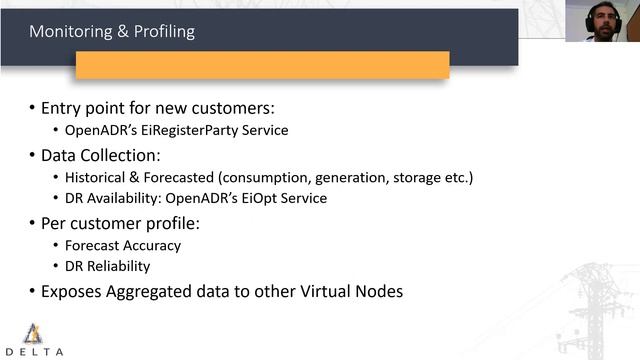Viewport: 640px width, 360px height.
Task: Click the DELTA triangle logo icon
Action: point(33,333)
